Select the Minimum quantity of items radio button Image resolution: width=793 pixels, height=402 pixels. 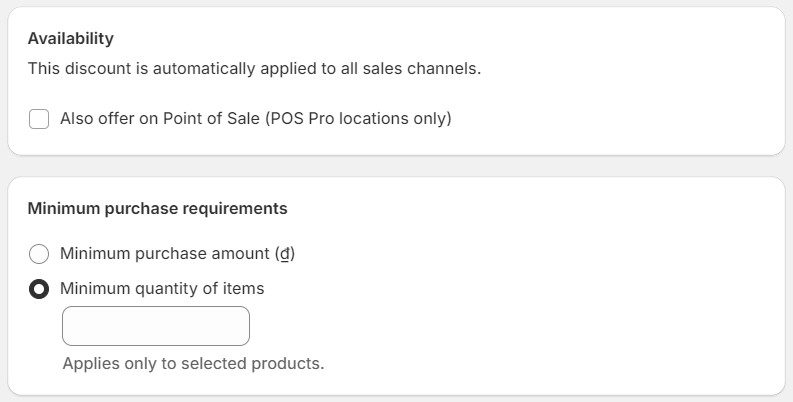(x=39, y=289)
